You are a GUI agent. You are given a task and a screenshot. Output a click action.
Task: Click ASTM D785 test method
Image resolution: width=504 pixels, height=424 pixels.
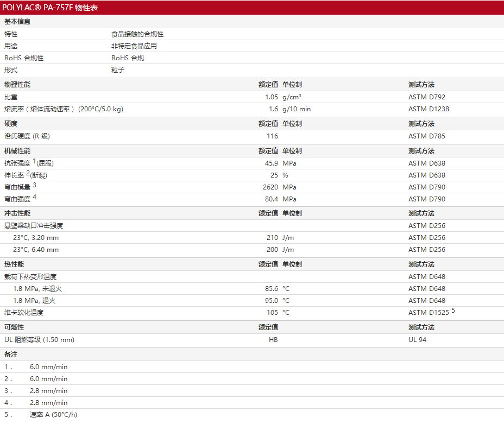coord(427,136)
